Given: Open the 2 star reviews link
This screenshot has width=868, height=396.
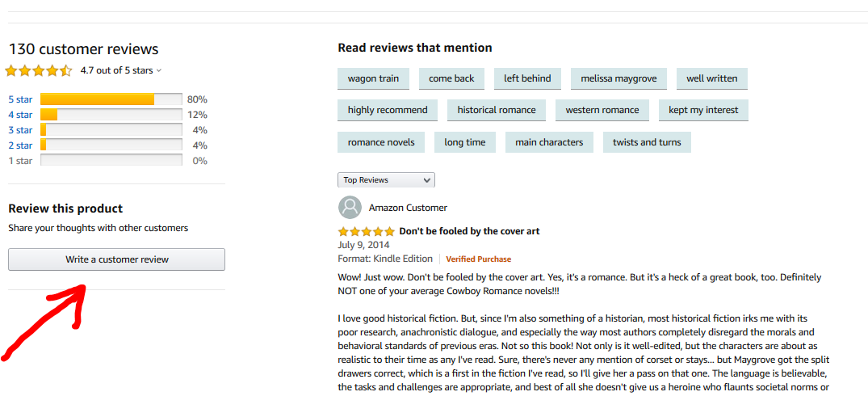Looking at the screenshot, I should [x=20, y=145].
